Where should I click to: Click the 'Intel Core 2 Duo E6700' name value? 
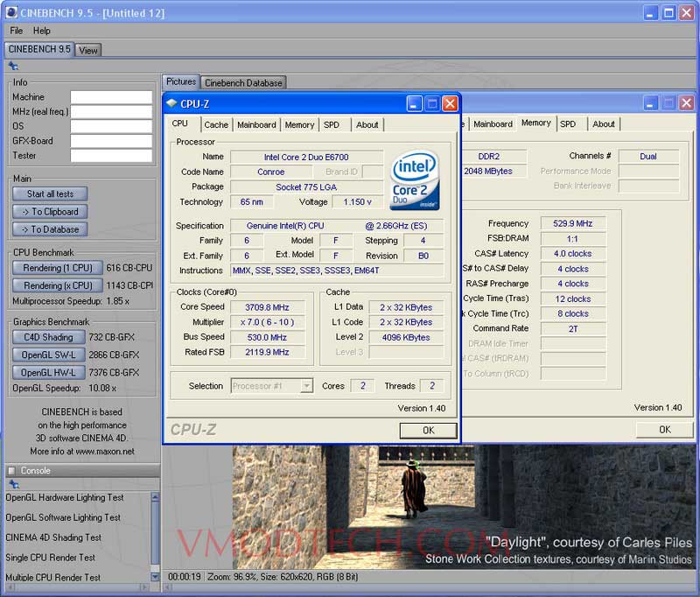pos(306,158)
